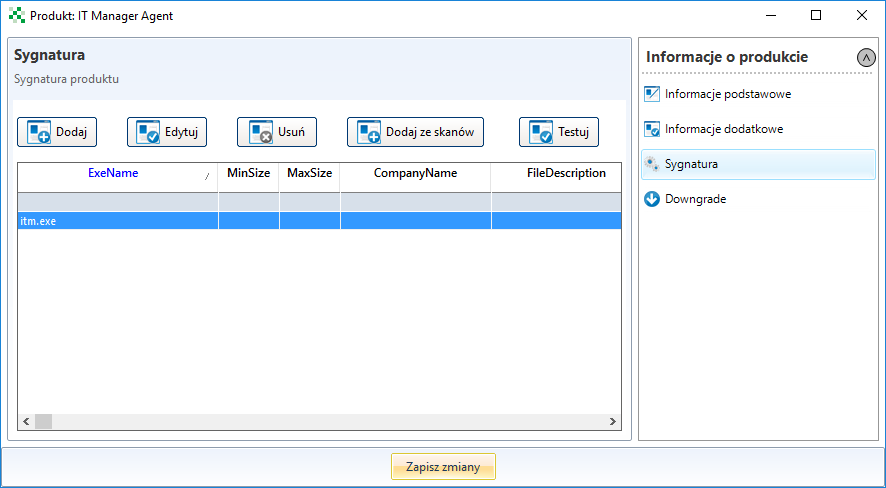Click the Usuń button icon

click(261, 132)
